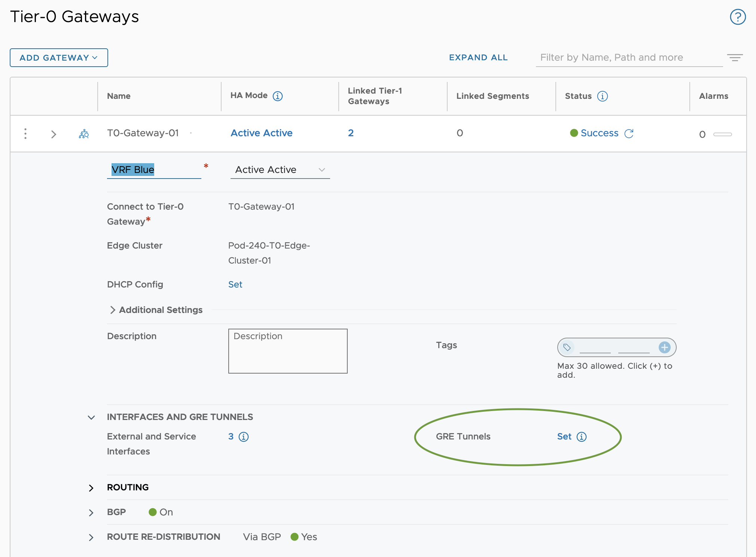The height and width of the screenshot is (557, 756).
Task: Expand Additional Settings section
Action: coord(113,310)
